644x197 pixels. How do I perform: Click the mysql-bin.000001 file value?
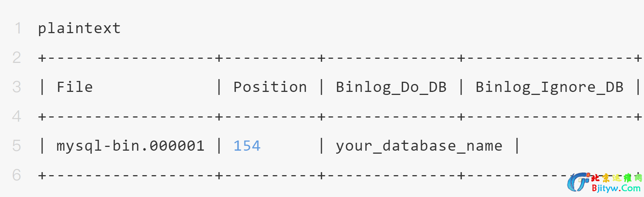[x=130, y=146]
